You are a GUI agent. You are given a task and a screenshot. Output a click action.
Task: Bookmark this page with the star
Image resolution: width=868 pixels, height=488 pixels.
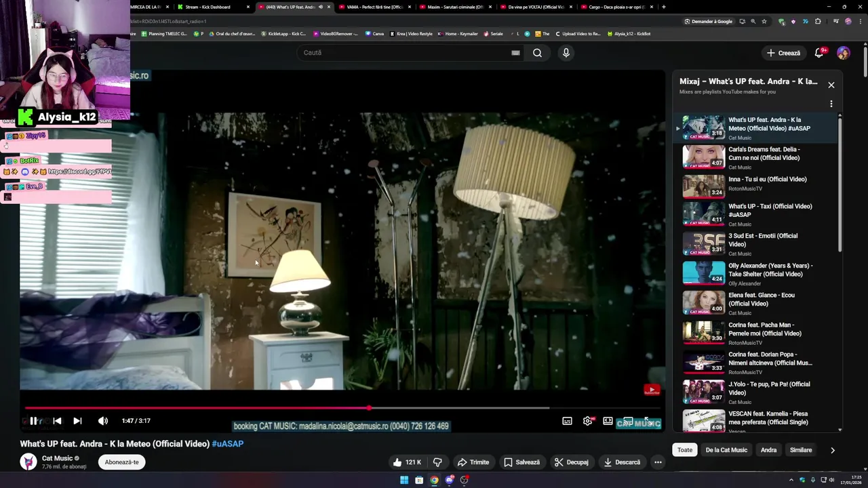point(764,21)
